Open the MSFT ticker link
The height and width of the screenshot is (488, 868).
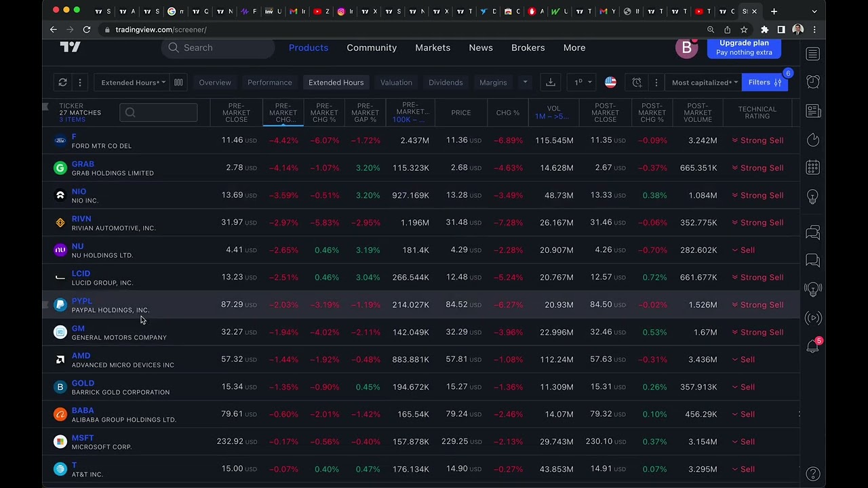pos(83,438)
